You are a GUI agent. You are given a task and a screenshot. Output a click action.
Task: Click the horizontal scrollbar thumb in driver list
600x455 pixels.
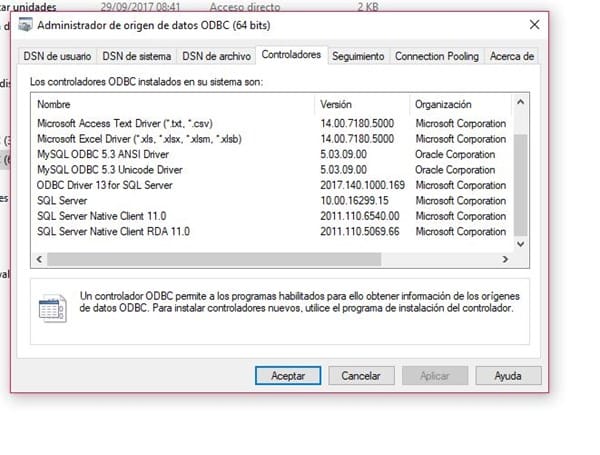[214, 259]
